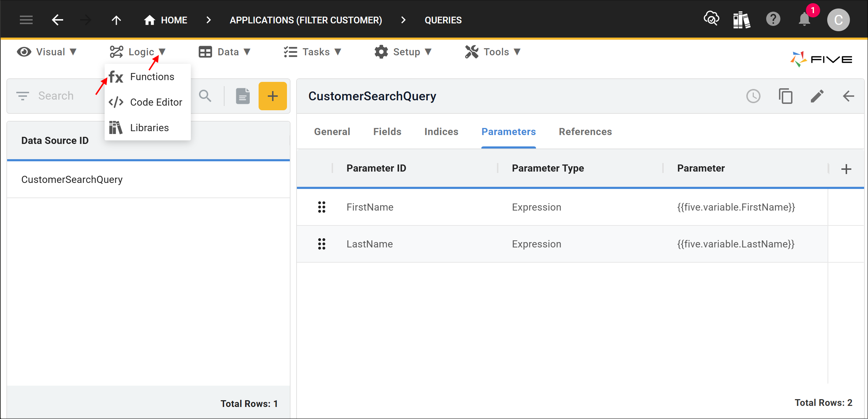
Task: Expand the Data menu dropdown
Action: click(225, 52)
